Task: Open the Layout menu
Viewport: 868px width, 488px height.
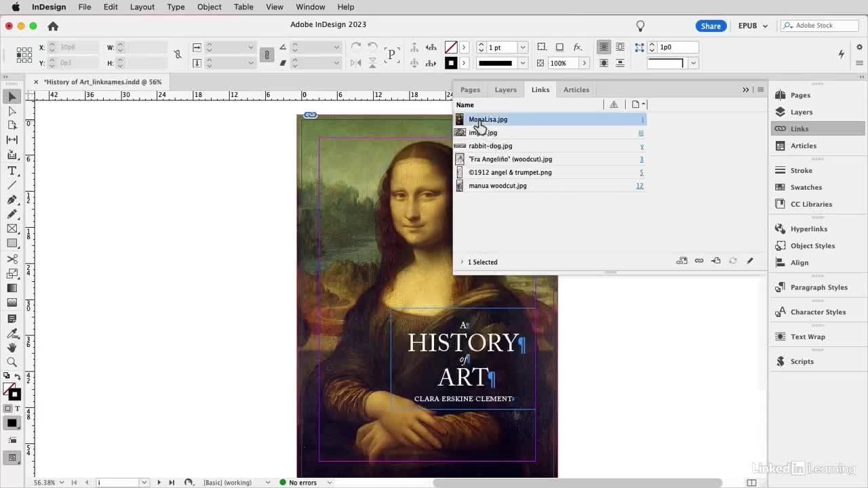Action: tap(142, 7)
